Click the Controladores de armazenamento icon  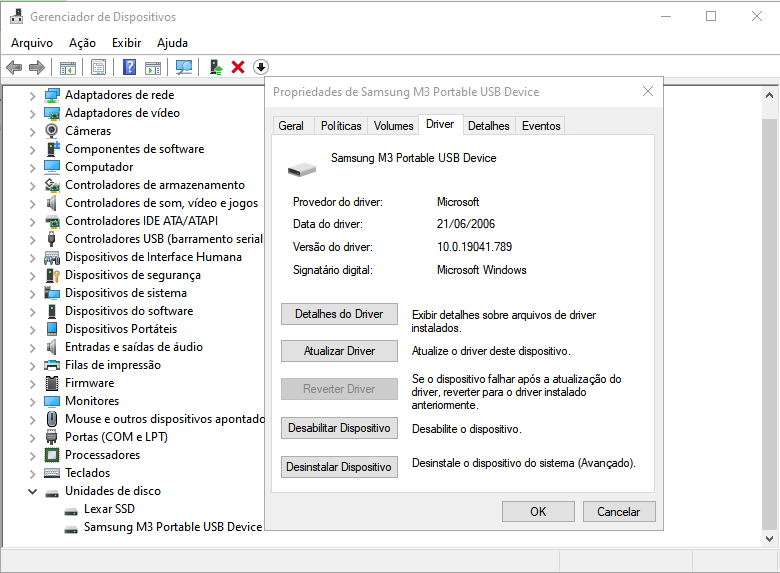[52, 185]
